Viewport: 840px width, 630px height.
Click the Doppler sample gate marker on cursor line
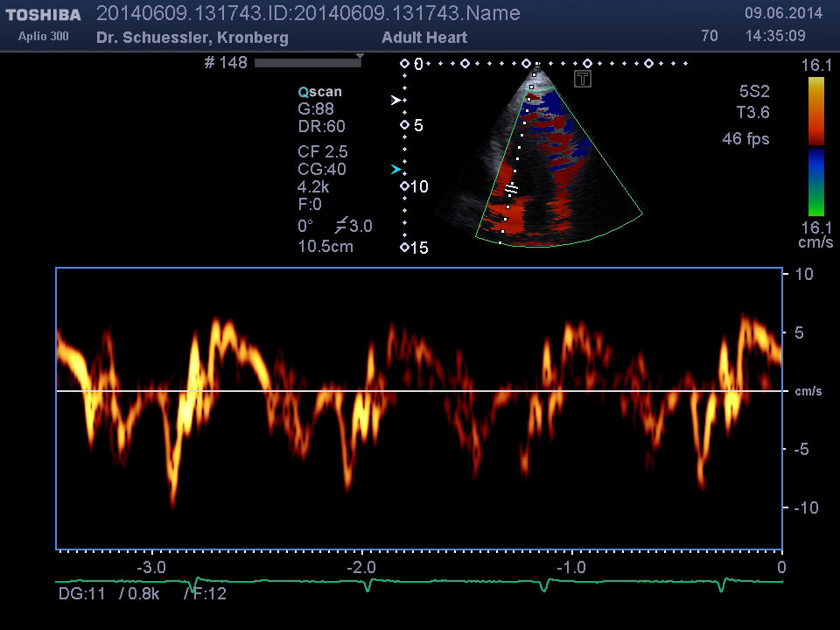[512, 189]
